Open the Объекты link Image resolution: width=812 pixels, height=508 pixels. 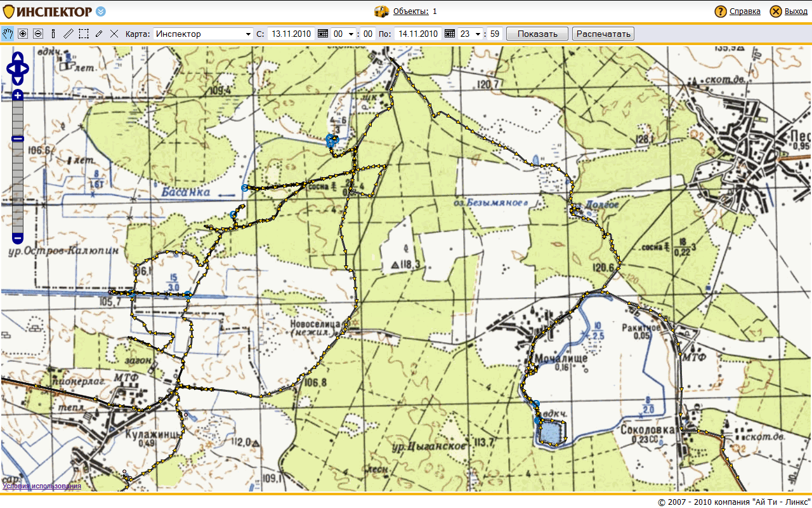tap(411, 11)
